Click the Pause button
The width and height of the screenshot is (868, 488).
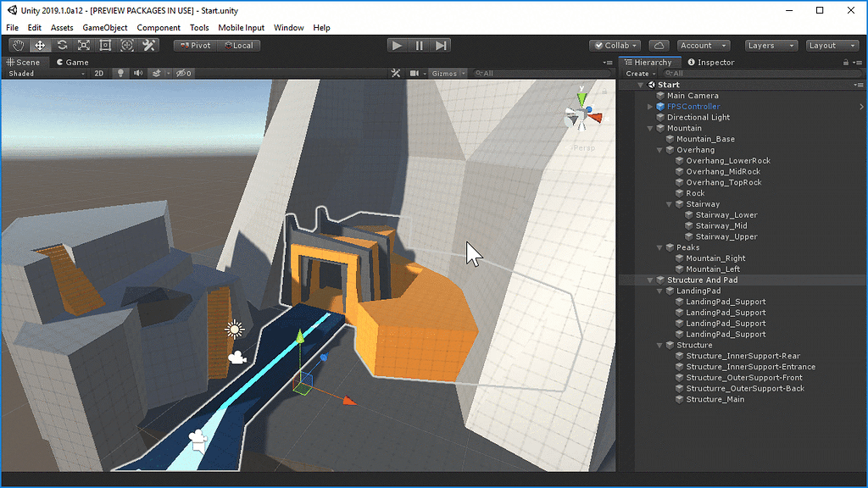coord(419,46)
